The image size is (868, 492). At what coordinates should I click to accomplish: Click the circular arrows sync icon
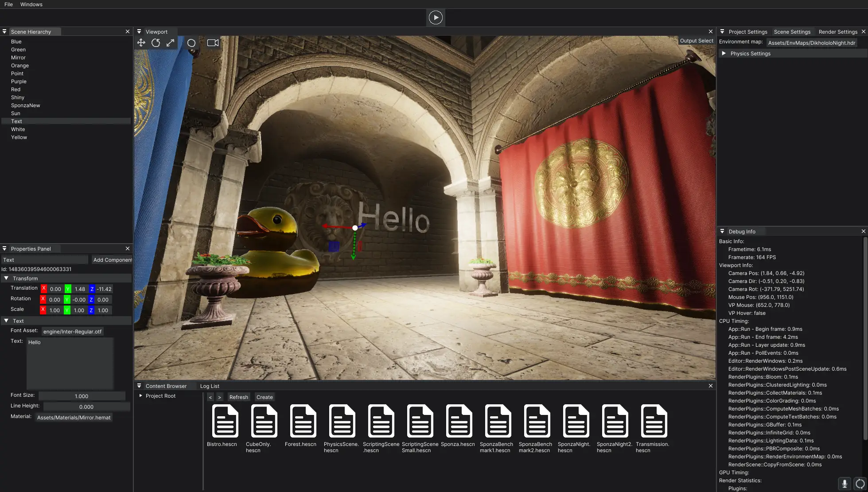(x=860, y=484)
